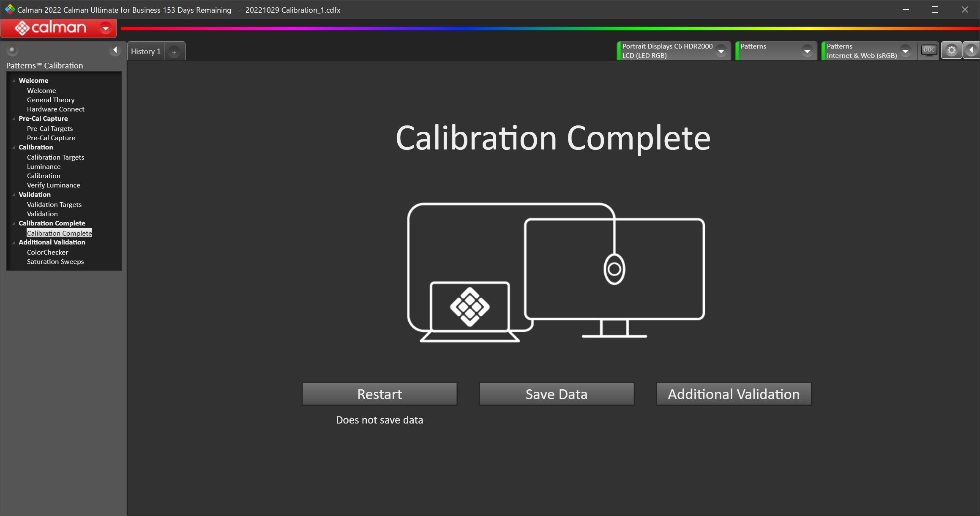Click the DDC display control icon
Screen dimensions: 980x516
(x=929, y=50)
